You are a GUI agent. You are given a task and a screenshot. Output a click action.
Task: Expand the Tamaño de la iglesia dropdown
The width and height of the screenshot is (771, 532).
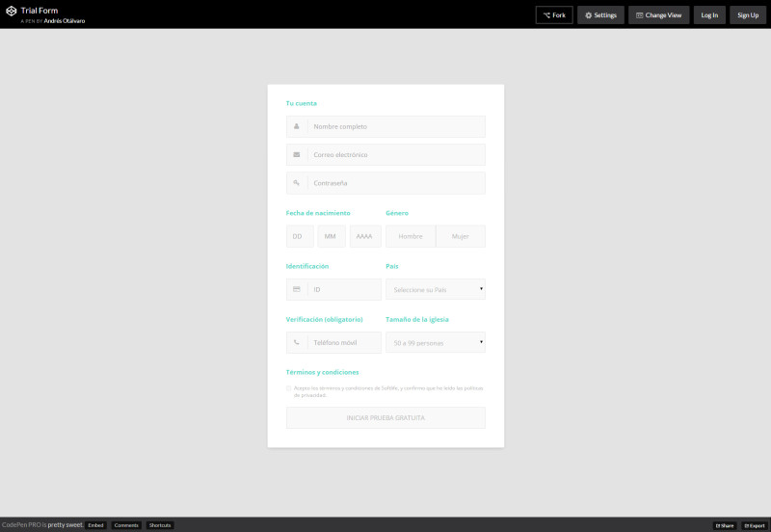(x=435, y=342)
